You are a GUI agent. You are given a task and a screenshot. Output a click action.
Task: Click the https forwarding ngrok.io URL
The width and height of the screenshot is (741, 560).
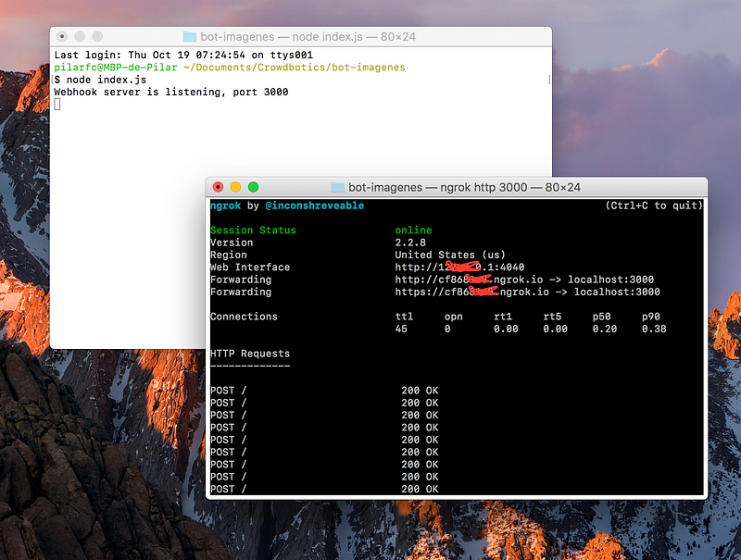coord(472,292)
